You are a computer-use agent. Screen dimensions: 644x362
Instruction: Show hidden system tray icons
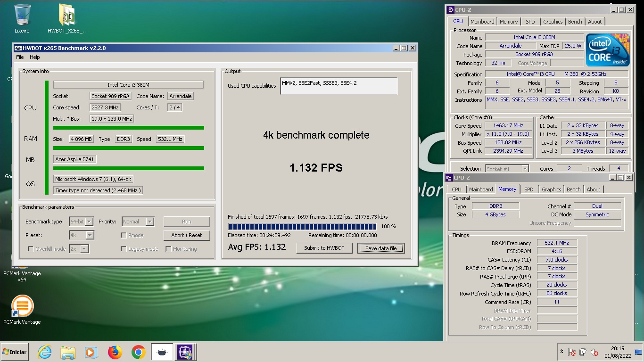click(x=561, y=352)
